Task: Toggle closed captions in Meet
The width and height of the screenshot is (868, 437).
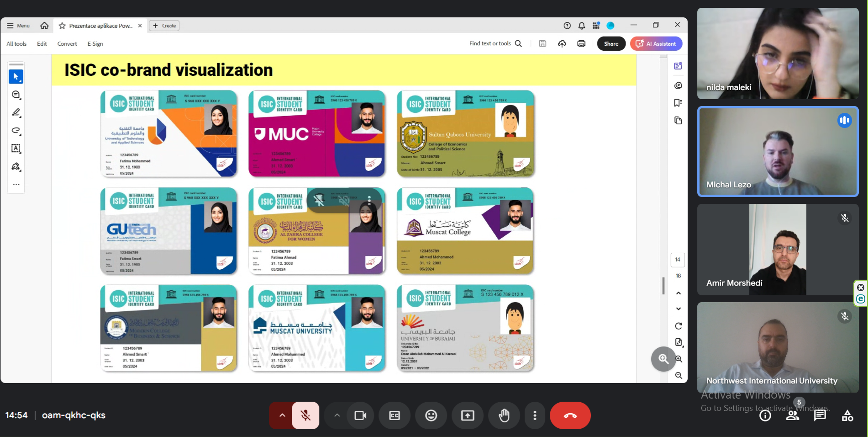Action: point(395,416)
